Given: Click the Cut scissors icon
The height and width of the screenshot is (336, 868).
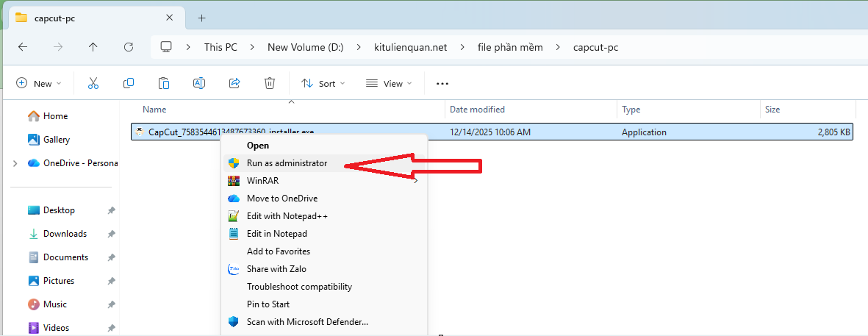Looking at the screenshot, I should click(93, 83).
